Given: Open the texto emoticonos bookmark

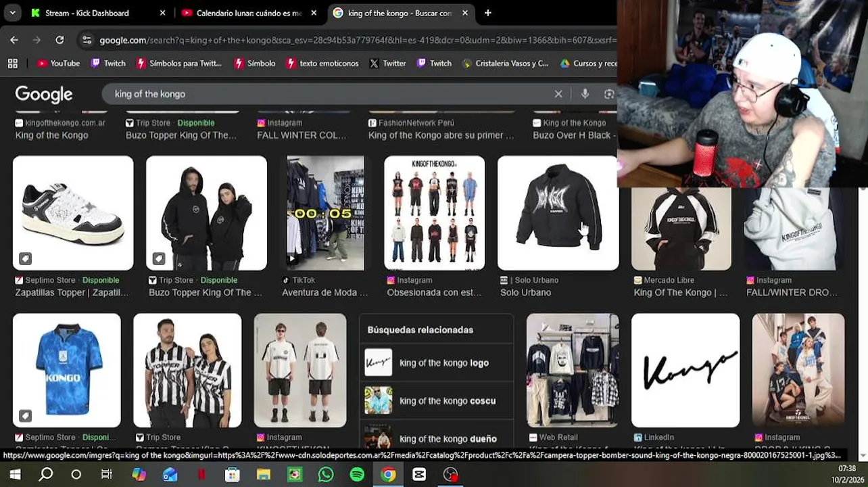Looking at the screenshot, I should pyautogui.click(x=322, y=63).
